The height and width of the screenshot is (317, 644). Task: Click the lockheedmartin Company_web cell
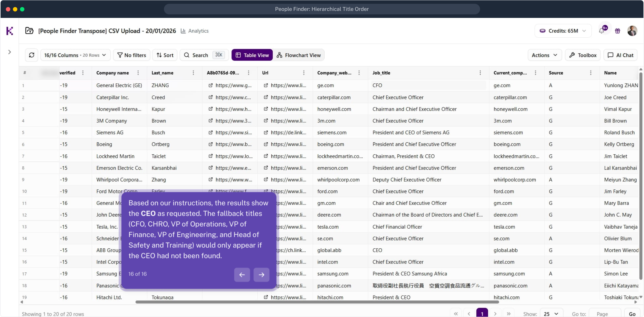coord(340,156)
